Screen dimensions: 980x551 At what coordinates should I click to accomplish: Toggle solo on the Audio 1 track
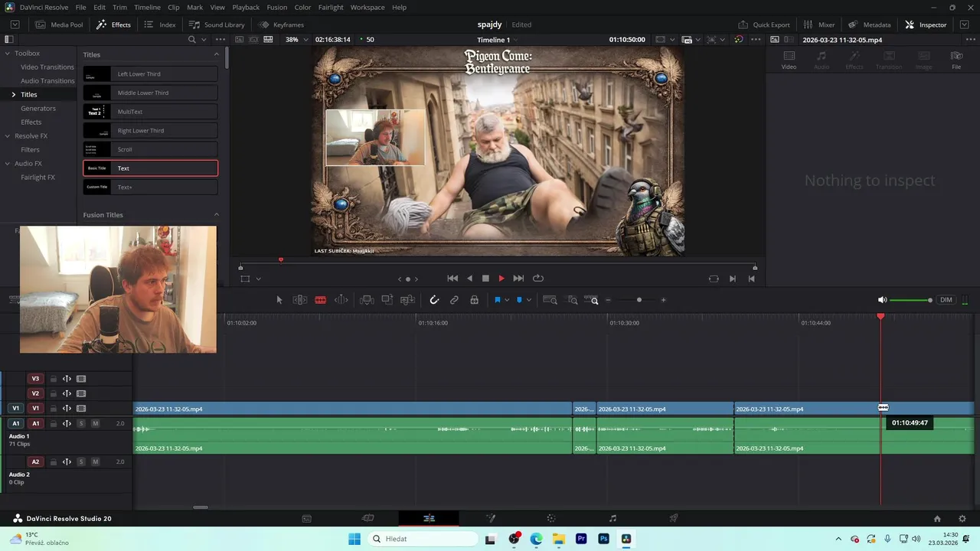(x=81, y=423)
